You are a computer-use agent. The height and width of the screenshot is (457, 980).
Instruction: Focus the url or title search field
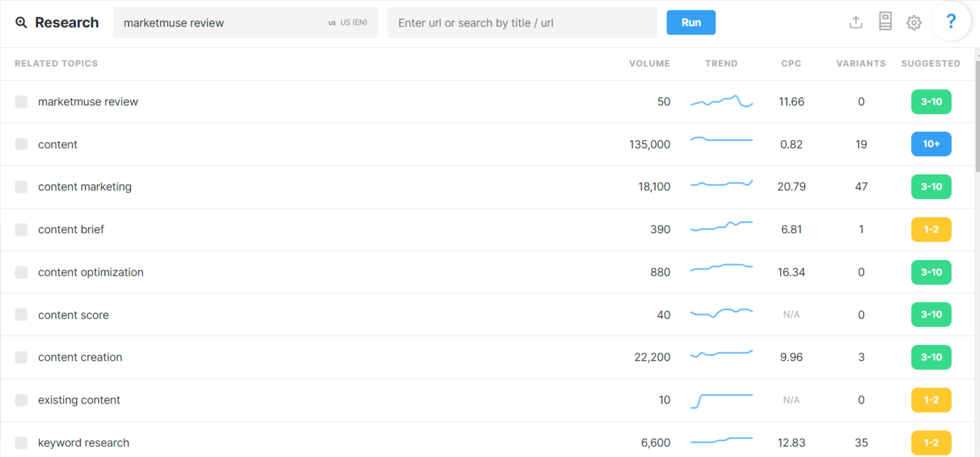pos(522,22)
